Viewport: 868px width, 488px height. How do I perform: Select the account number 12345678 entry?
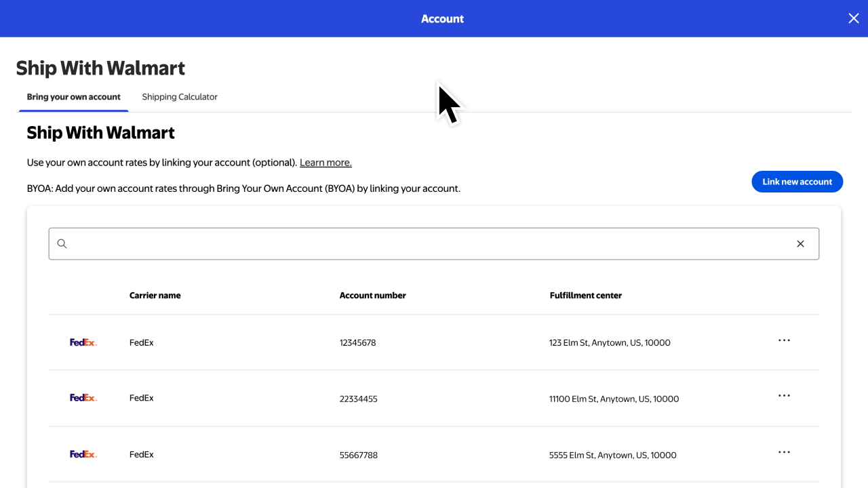357,342
